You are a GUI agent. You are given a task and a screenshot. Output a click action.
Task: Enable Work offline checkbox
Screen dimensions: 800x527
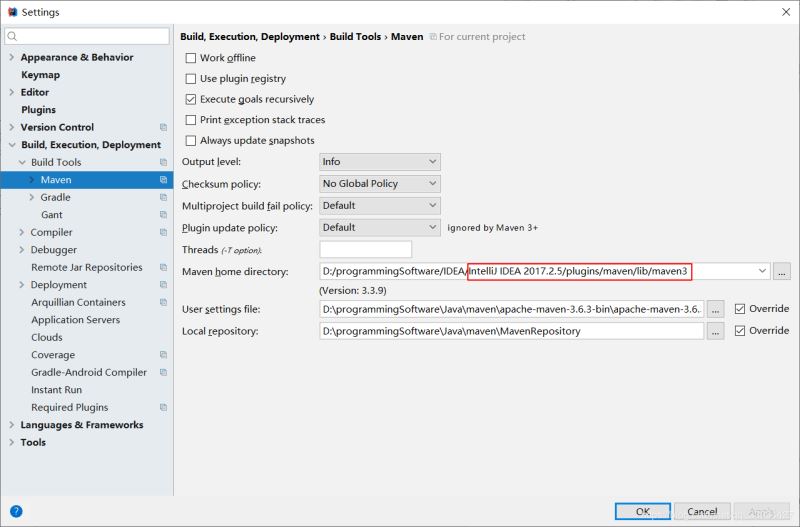coord(191,58)
